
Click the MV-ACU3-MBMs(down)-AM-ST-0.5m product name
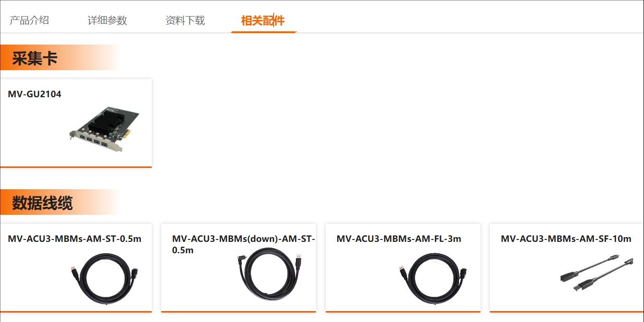(243, 244)
